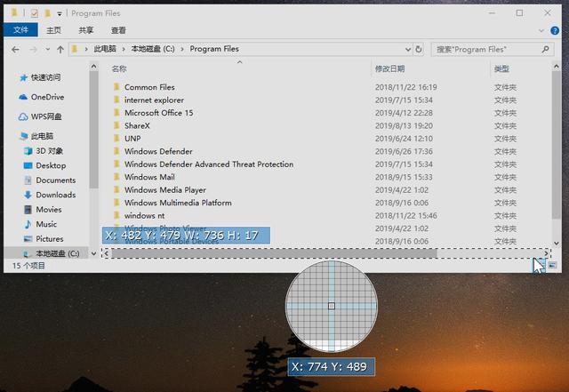Select the Windows Defender folder
569x392 pixels.
coord(158,151)
